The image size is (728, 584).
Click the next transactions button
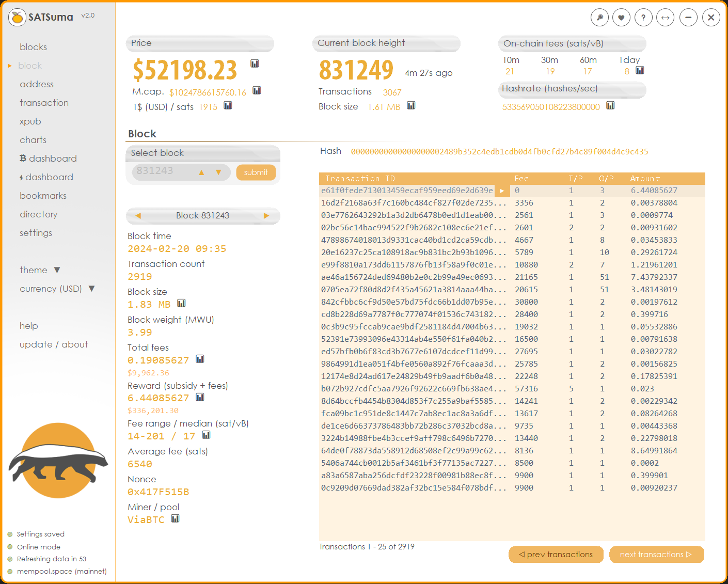pos(656,555)
